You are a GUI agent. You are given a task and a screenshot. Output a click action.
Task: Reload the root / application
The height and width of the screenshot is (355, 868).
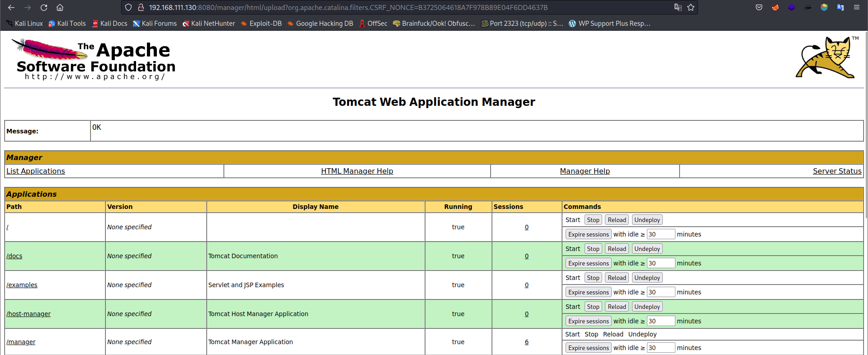click(x=617, y=220)
